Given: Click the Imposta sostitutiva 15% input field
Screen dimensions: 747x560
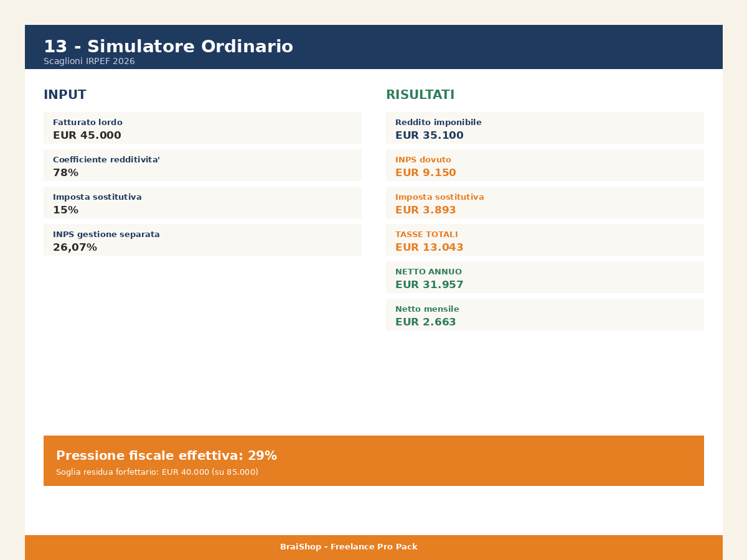Looking at the screenshot, I should coord(202,202).
